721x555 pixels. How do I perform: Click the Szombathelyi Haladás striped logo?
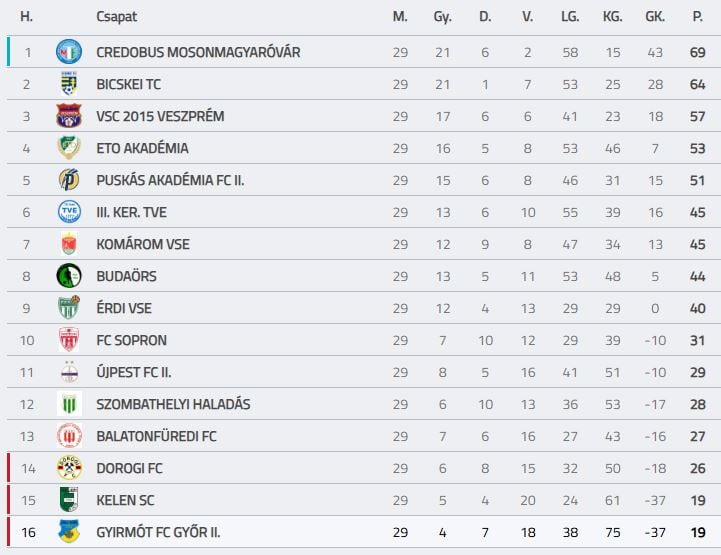click(69, 404)
